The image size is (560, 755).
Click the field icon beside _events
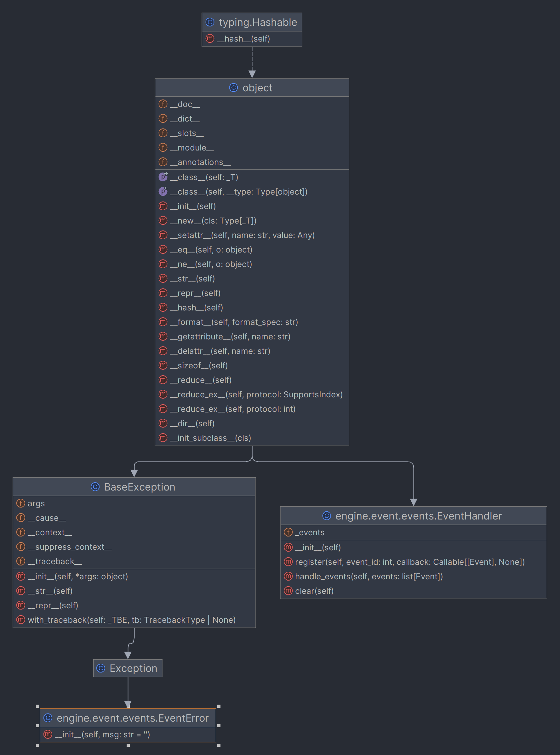(288, 532)
